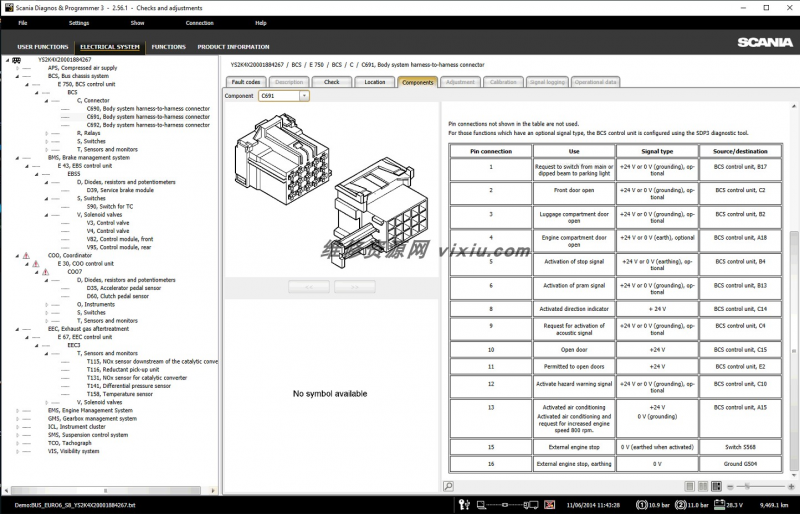Click the 'Ground G504' destination cell
Image resolution: width=800 pixels, height=514 pixels.
click(x=740, y=463)
